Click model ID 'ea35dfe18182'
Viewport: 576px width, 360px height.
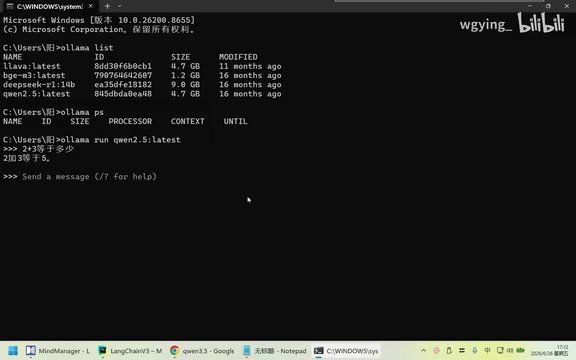pyautogui.click(x=123, y=85)
